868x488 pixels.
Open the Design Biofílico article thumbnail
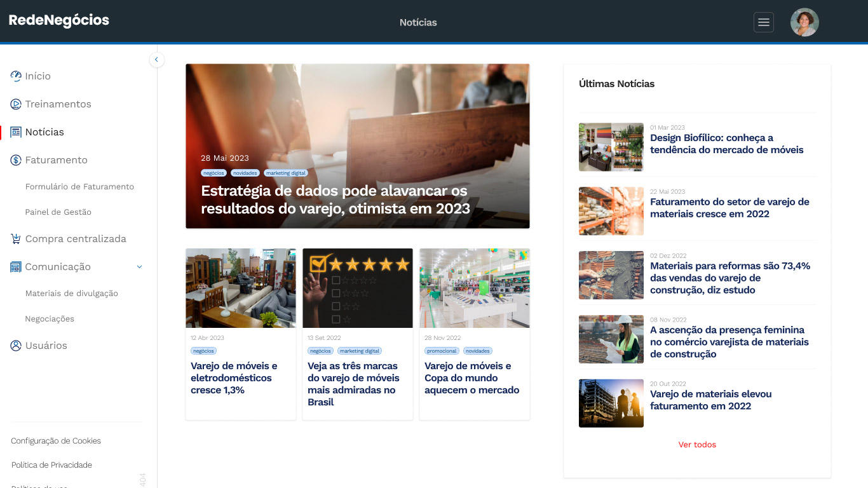[x=611, y=147]
